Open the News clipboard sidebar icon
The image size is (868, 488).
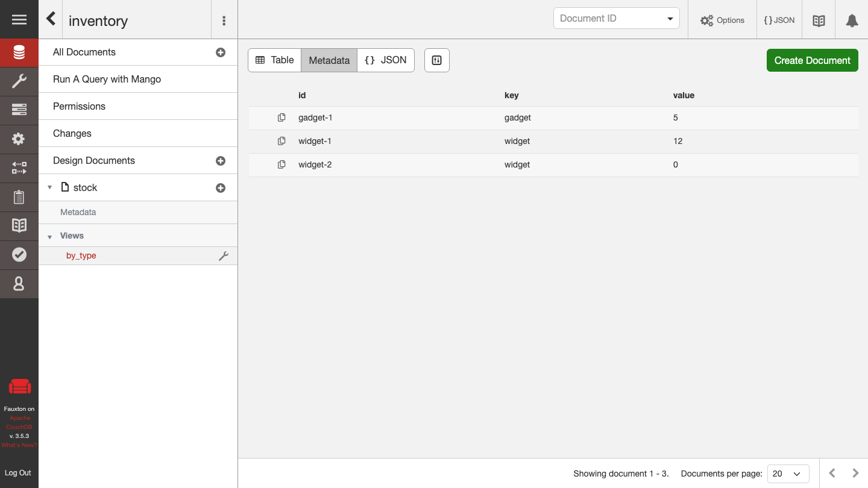coord(19,197)
